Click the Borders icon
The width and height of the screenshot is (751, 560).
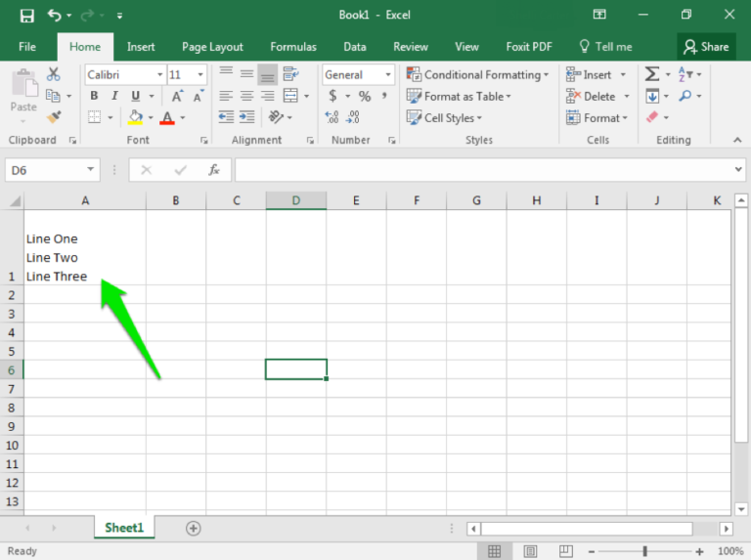(x=94, y=116)
